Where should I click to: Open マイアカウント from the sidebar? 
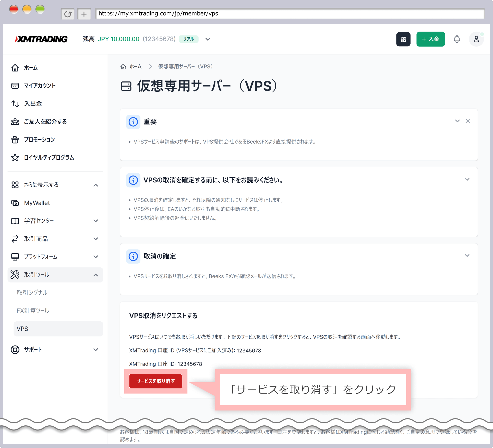coord(39,86)
